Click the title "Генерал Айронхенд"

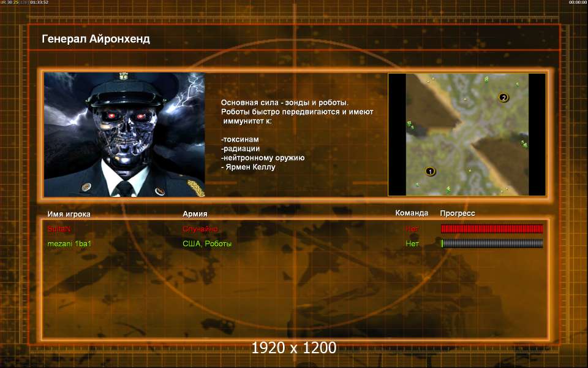(96, 39)
